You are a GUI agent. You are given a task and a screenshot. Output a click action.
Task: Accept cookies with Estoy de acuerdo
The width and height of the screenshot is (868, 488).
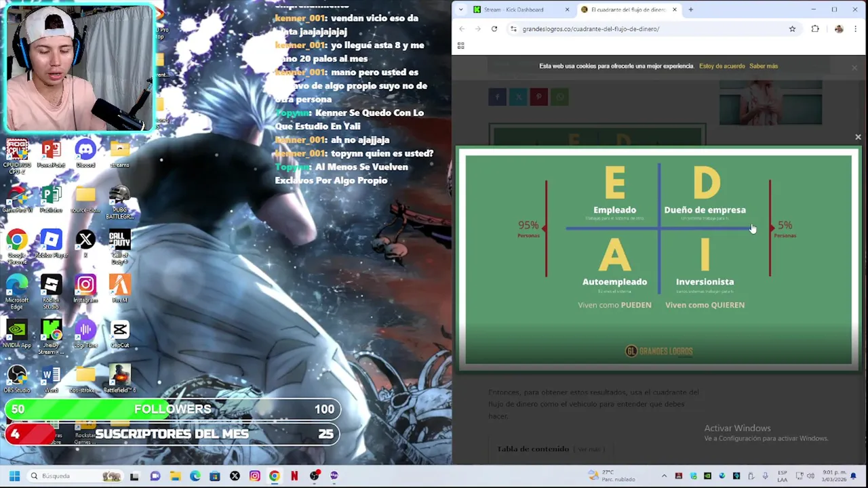click(722, 66)
